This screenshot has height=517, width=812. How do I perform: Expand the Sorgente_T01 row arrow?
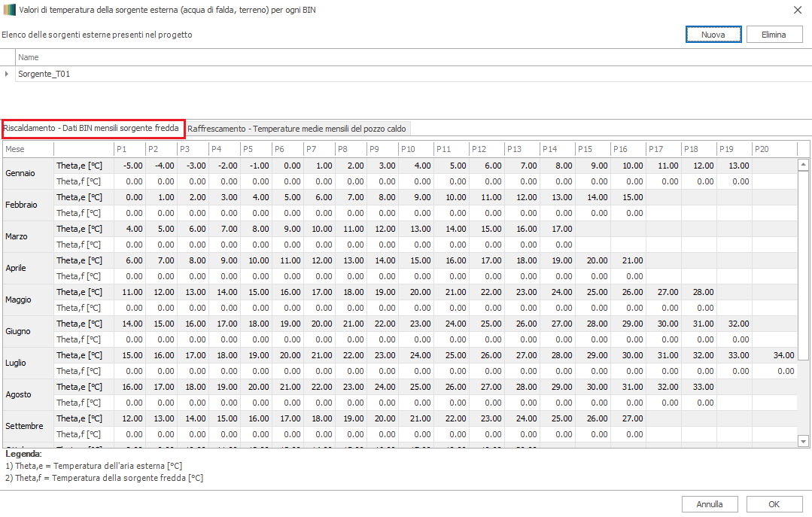coord(7,74)
